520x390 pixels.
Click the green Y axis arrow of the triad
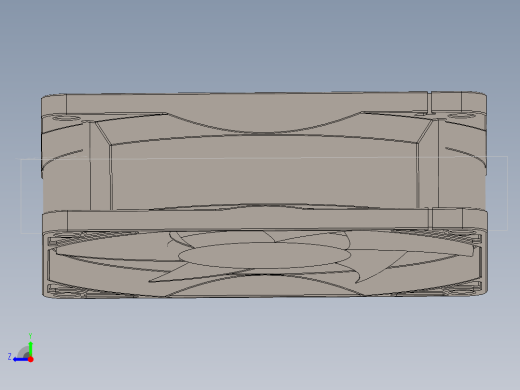[x=30, y=349]
